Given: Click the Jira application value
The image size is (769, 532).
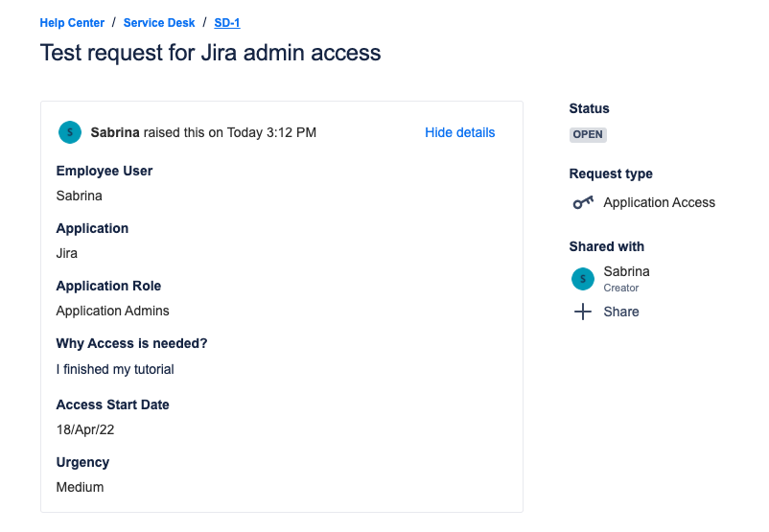Looking at the screenshot, I should [x=67, y=253].
